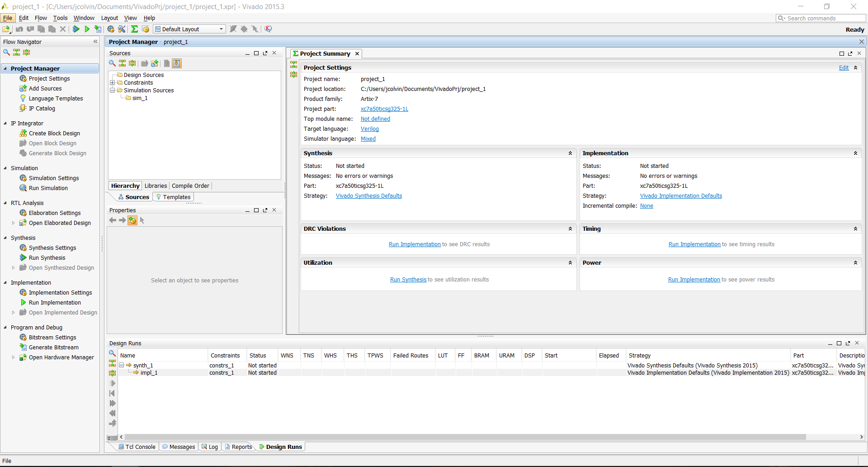
Task: Click the Expand All icon in Design Runs sidebar
Action: point(112,373)
